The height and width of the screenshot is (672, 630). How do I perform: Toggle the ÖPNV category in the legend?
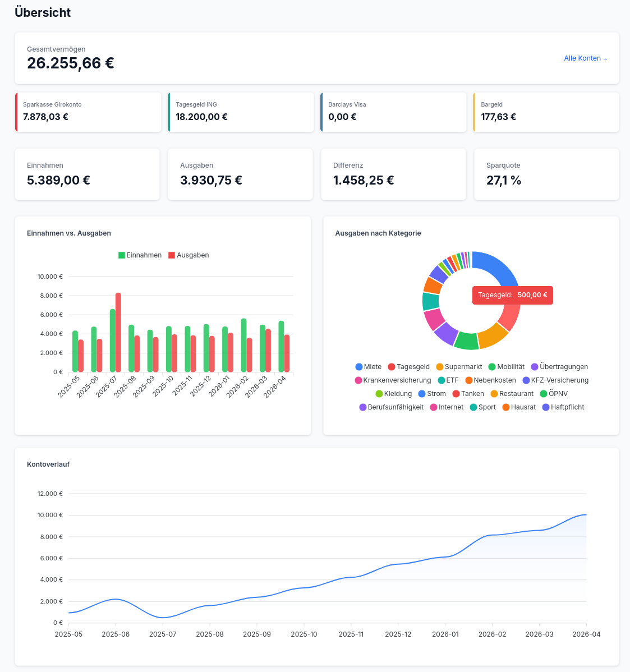pyautogui.click(x=544, y=393)
